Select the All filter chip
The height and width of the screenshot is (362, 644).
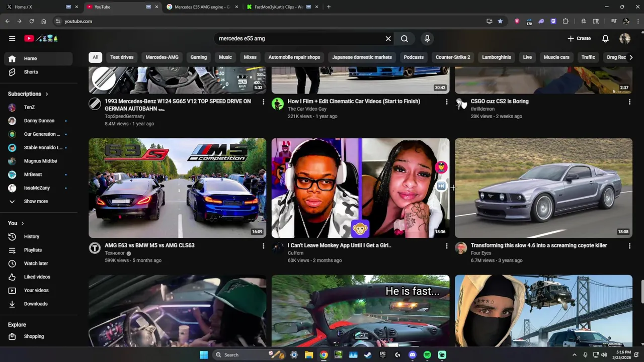(x=95, y=57)
